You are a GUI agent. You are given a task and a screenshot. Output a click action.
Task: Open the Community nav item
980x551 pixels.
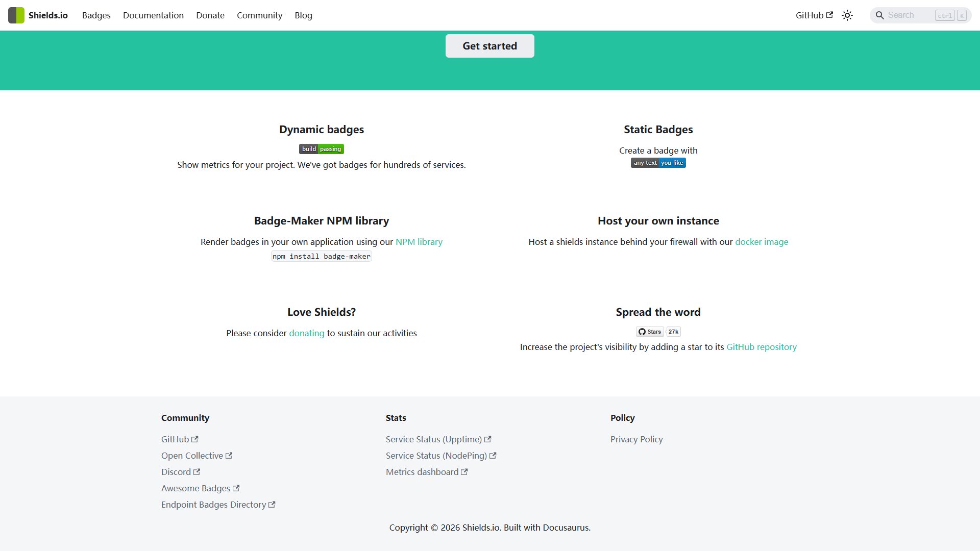259,15
